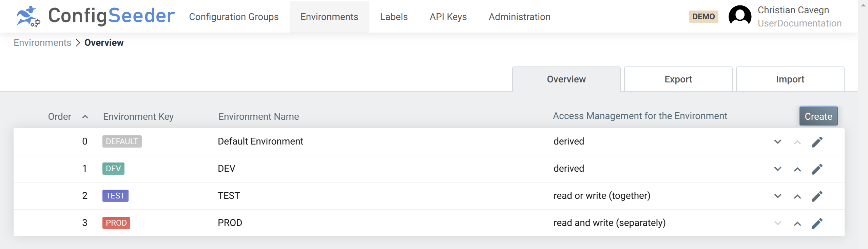Click the Create button
Image resolution: width=868 pixels, height=249 pixels.
pyautogui.click(x=818, y=116)
